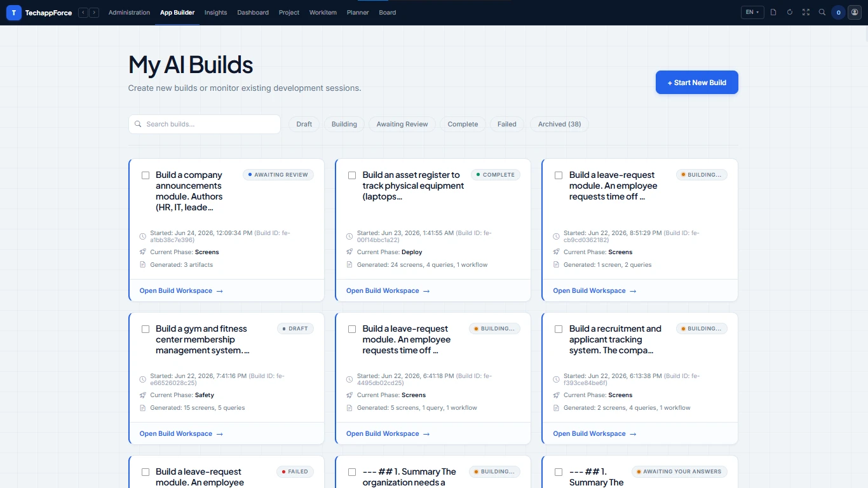Click Start New Build button
The image size is (868, 488).
(697, 83)
